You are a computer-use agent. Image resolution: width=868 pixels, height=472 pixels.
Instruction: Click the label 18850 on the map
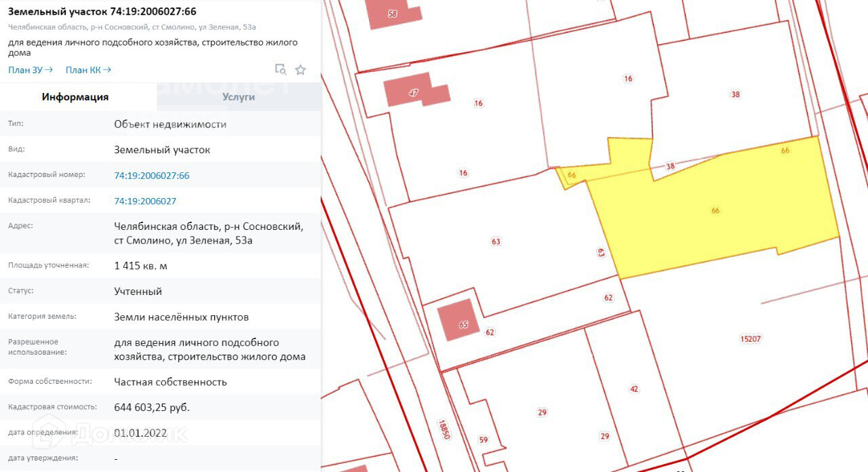point(444,429)
